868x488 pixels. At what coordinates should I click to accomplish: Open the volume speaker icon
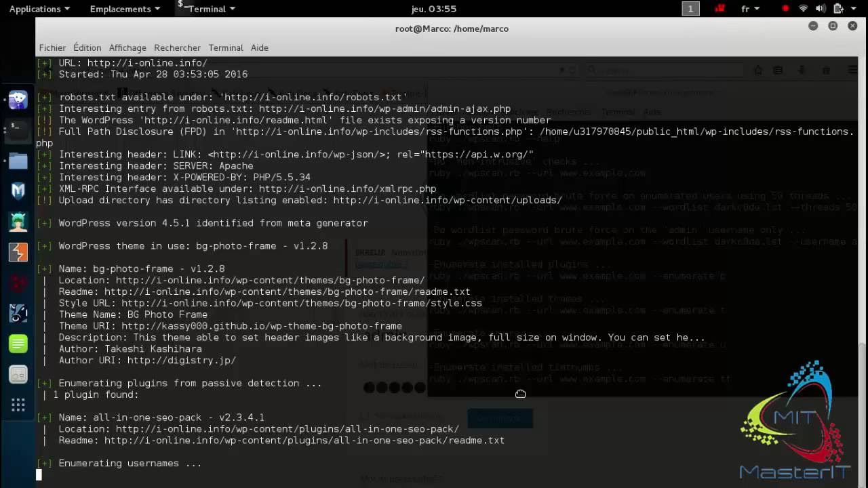tap(821, 9)
